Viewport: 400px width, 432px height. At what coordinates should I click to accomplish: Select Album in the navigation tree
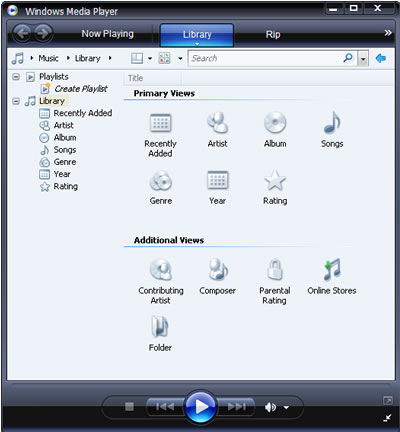tap(65, 138)
